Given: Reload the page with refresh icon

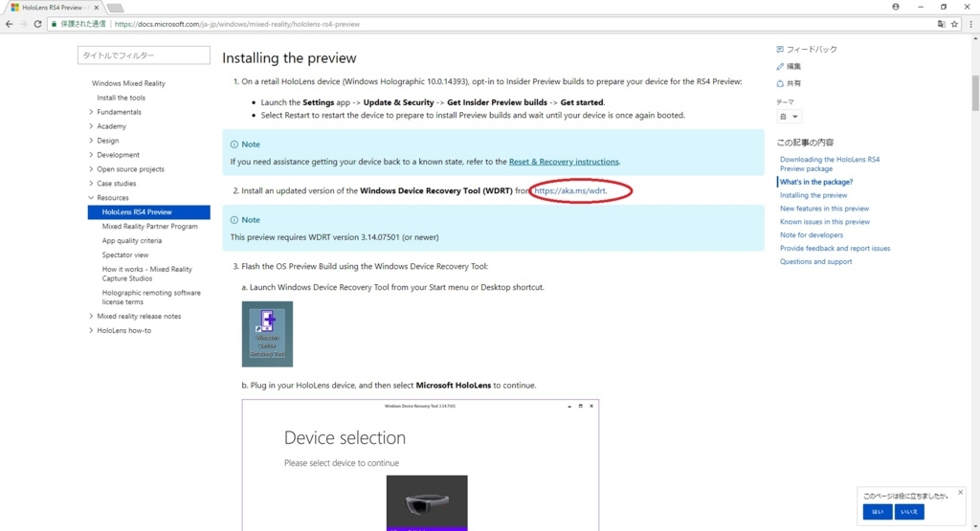Looking at the screenshot, I should point(37,24).
